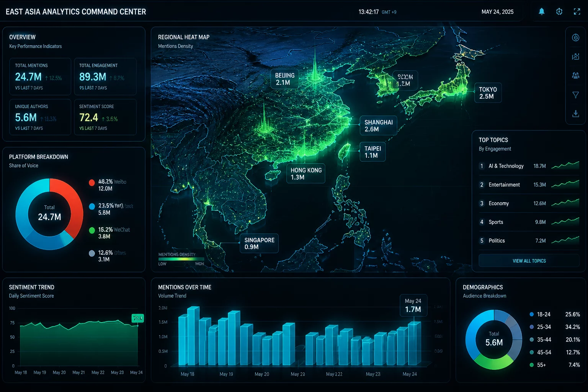This screenshot has height=392, width=588.
Task: Open the Total Mentions 24.7M card
Action: [40, 76]
